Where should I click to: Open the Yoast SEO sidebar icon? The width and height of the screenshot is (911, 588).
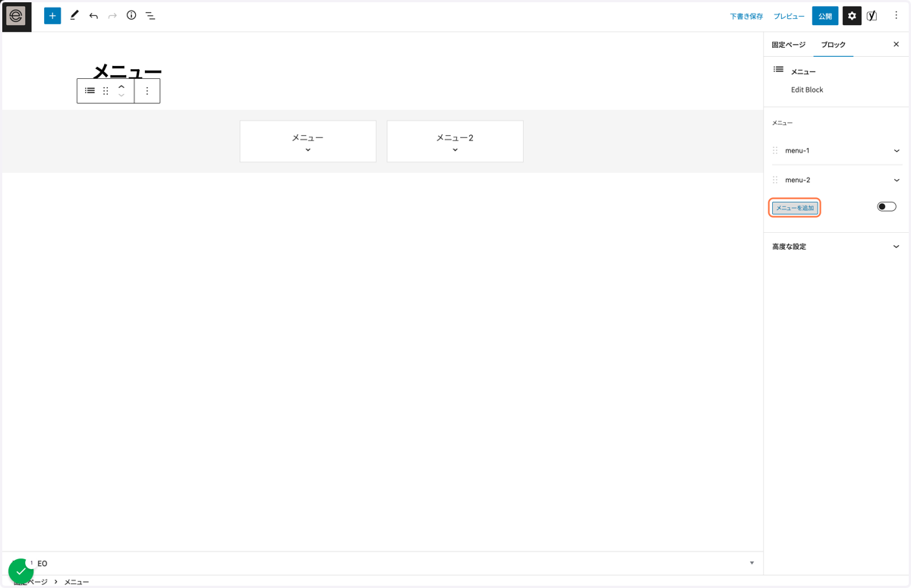click(872, 16)
